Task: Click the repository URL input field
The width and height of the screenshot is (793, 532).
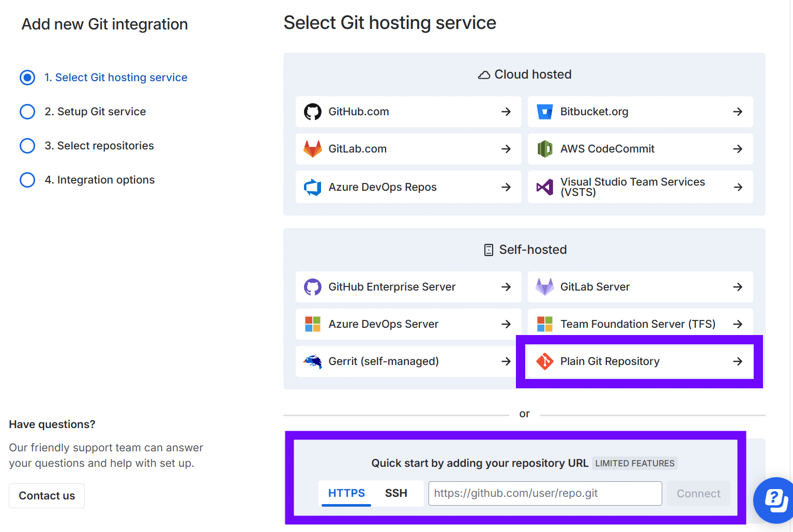Action: point(545,493)
